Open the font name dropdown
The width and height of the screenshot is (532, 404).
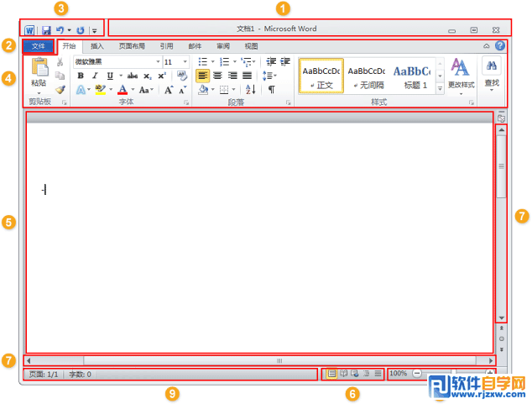(x=158, y=62)
